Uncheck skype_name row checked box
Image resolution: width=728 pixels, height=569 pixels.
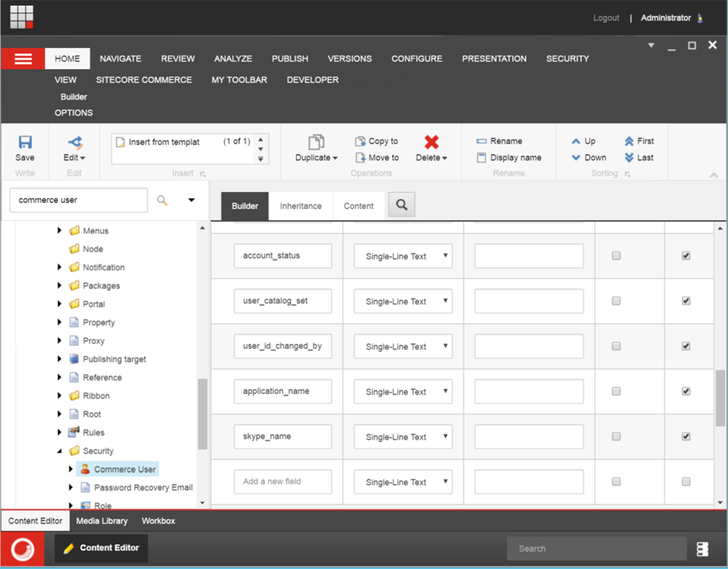point(686,436)
